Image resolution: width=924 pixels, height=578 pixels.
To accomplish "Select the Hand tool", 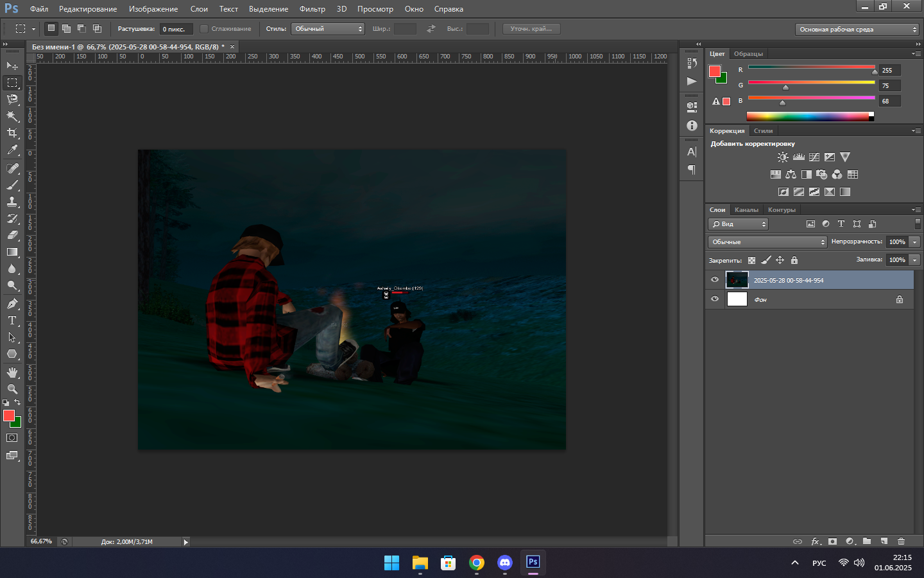I will pyautogui.click(x=12, y=372).
